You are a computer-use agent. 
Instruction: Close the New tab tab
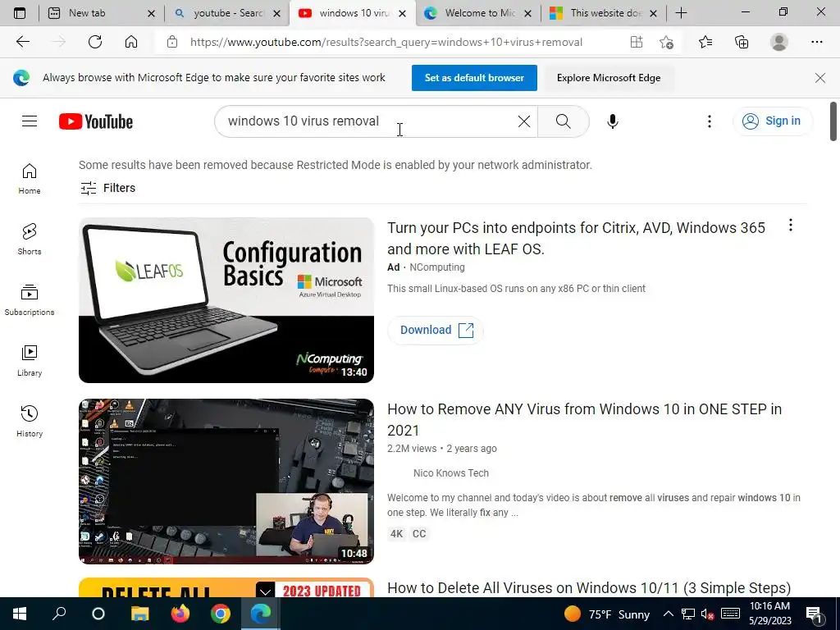151,13
